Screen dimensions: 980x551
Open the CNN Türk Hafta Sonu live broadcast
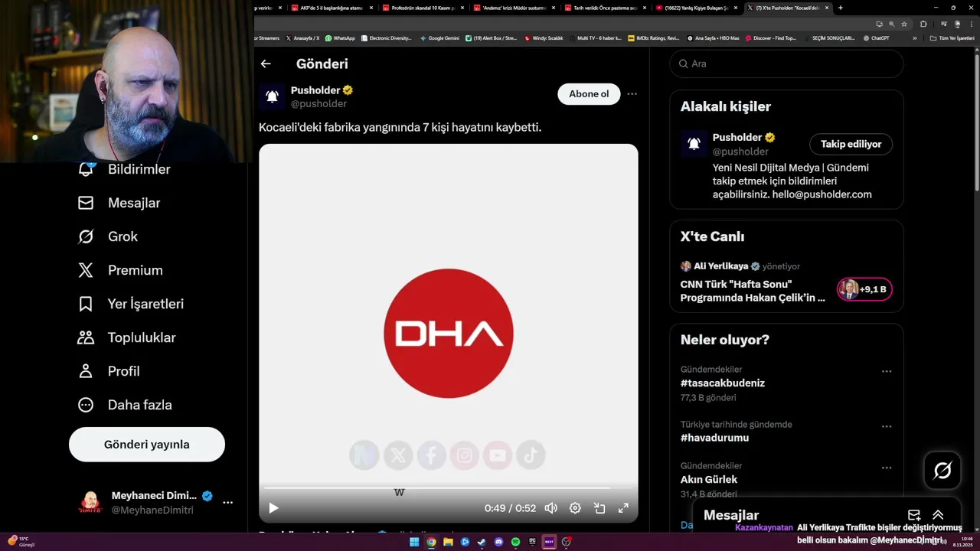pos(753,290)
